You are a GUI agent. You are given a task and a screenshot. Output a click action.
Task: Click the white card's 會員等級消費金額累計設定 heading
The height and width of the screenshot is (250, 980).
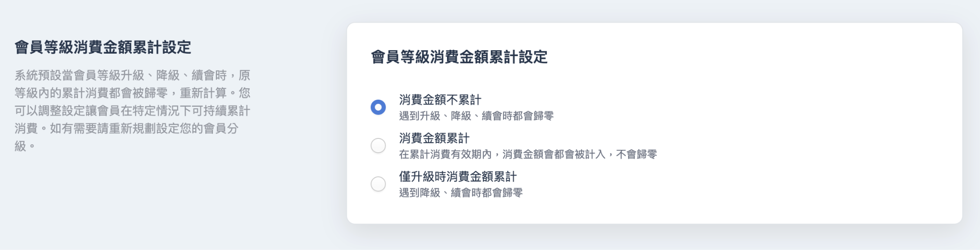(459, 57)
